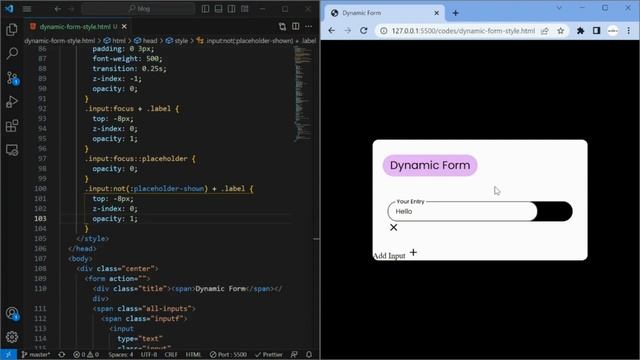Screen dimensions: 640x360
Task: Click the master branch status item
Action: coord(36,355)
